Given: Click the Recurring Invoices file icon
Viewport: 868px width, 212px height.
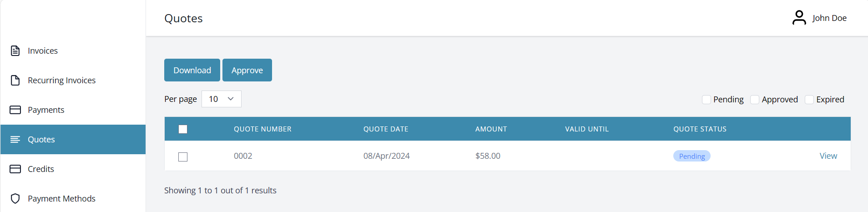Looking at the screenshot, I should [15, 80].
